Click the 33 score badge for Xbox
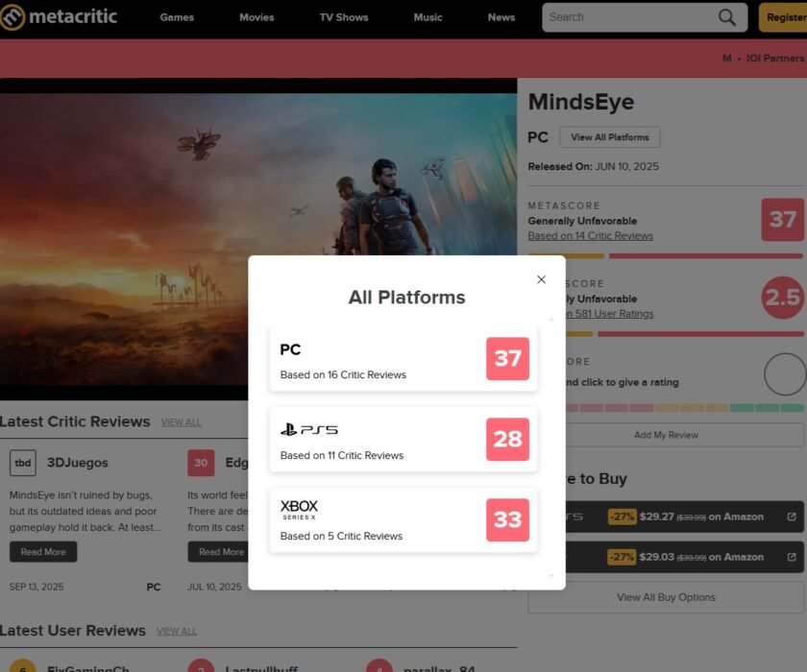 coord(507,519)
